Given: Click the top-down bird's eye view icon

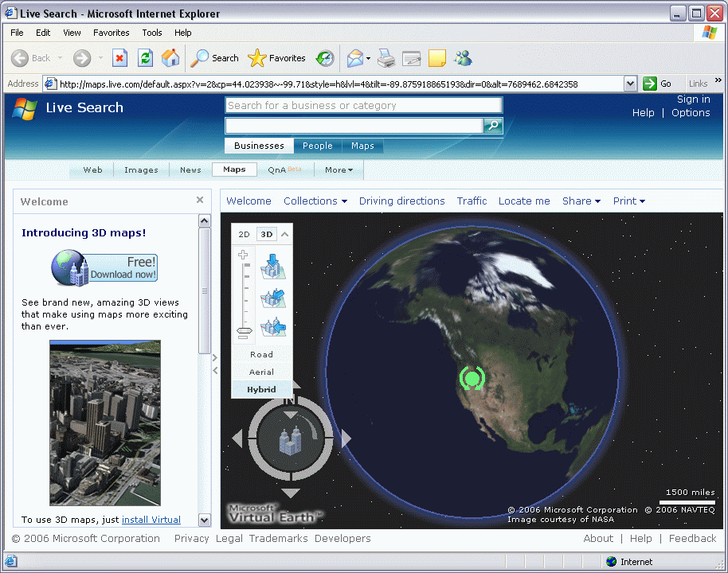Looking at the screenshot, I should pyautogui.click(x=273, y=267).
